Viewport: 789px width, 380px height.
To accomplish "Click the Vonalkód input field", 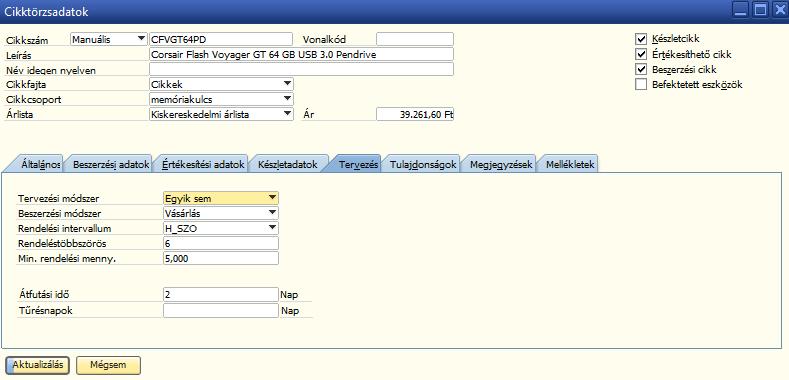I will click(x=415, y=39).
